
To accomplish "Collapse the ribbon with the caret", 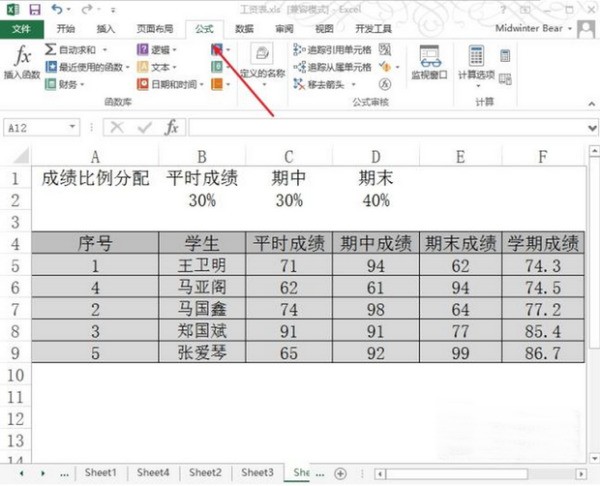I will pyautogui.click(x=592, y=103).
